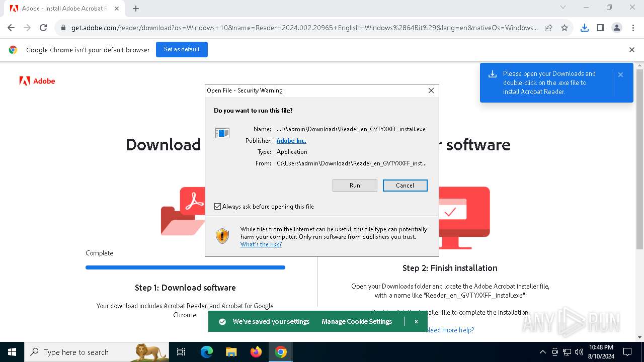Open volume control tray icon
644x362 pixels.
point(579,352)
